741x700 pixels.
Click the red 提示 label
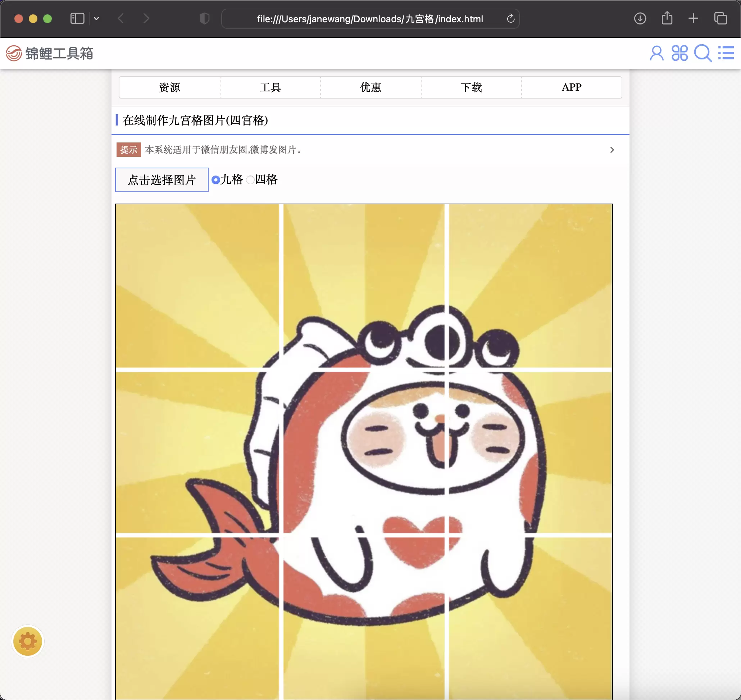coord(128,150)
